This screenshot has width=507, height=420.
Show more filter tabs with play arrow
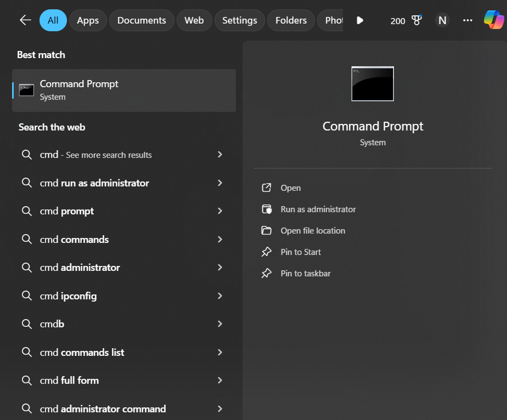(360, 20)
